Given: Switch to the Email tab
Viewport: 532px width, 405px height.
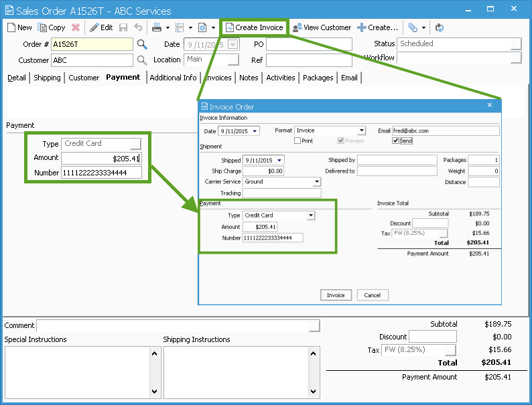Looking at the screenshot, I should [349, 78].
